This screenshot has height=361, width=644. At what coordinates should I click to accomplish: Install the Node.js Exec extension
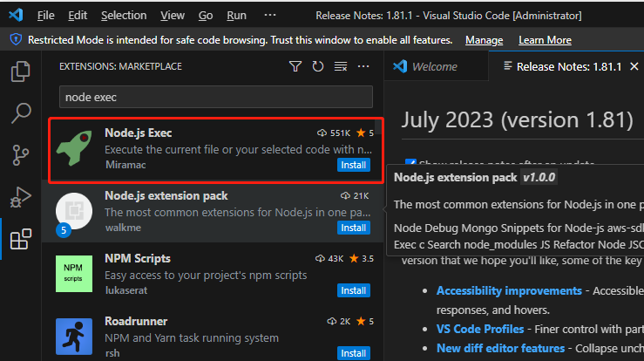pyautogui.click(x=353, y=165)
